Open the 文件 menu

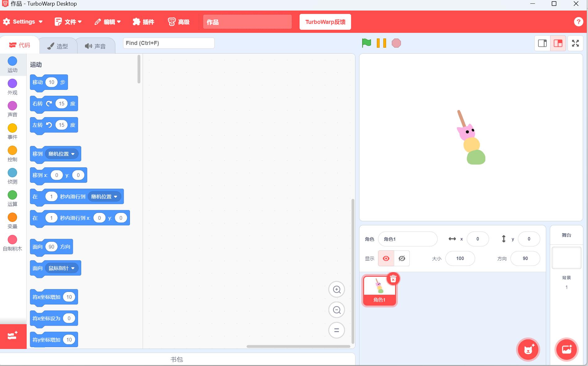(x=68, y=22)
